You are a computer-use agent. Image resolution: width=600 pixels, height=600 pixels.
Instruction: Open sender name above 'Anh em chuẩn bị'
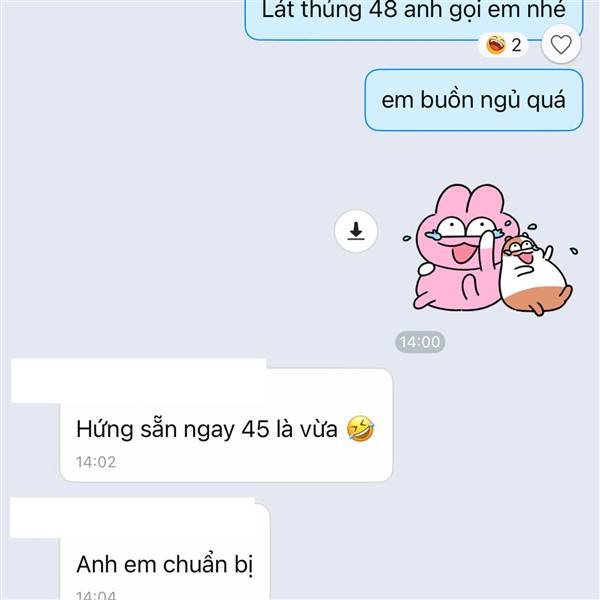132,518
